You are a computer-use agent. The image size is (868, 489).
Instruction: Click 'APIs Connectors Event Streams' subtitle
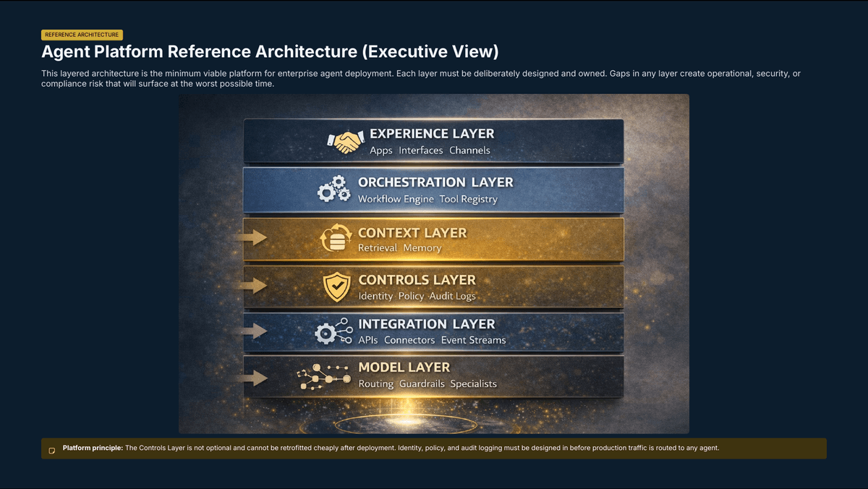(x=432, y=340)
